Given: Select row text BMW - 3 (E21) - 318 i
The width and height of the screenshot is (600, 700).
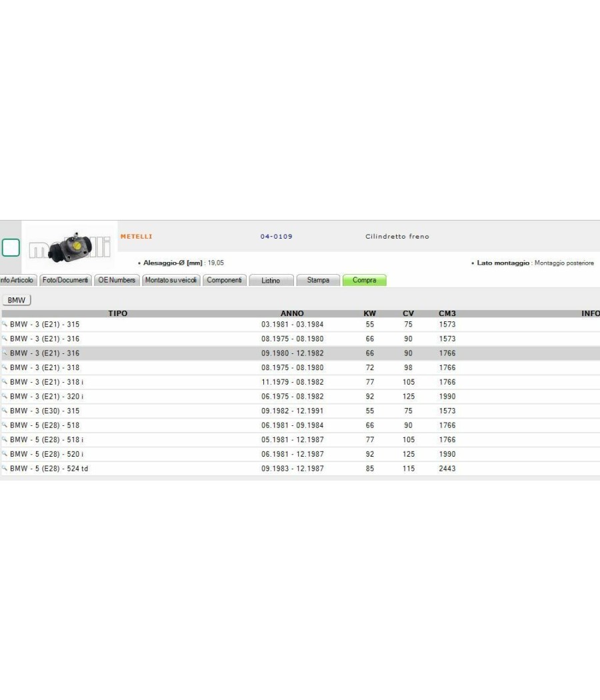Looking at the screenshot, I should [47, 382].
